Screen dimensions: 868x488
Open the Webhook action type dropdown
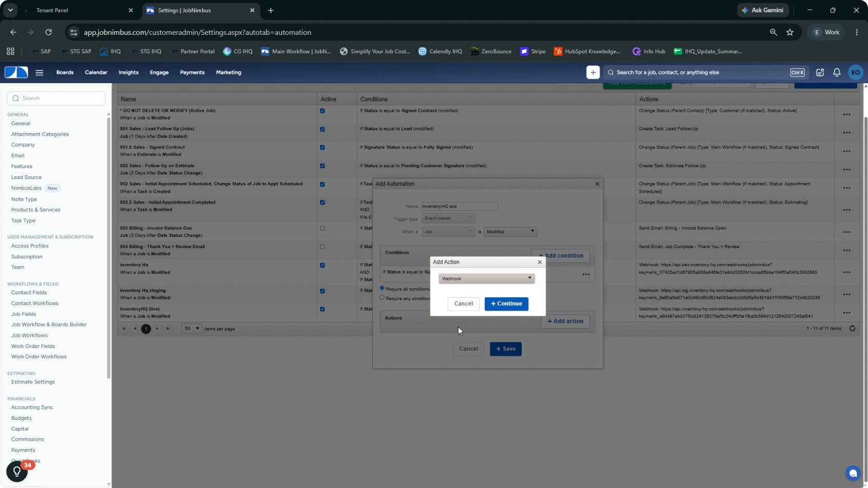487,278
